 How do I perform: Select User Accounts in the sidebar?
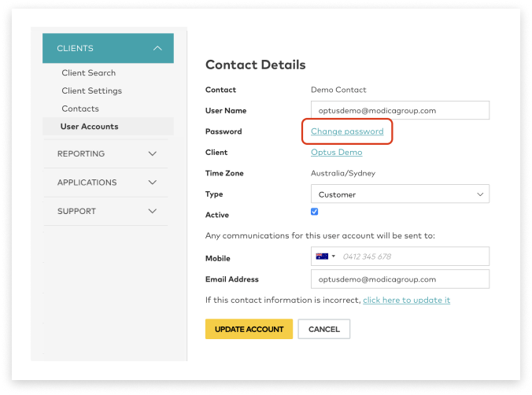[x=89, y=127]
